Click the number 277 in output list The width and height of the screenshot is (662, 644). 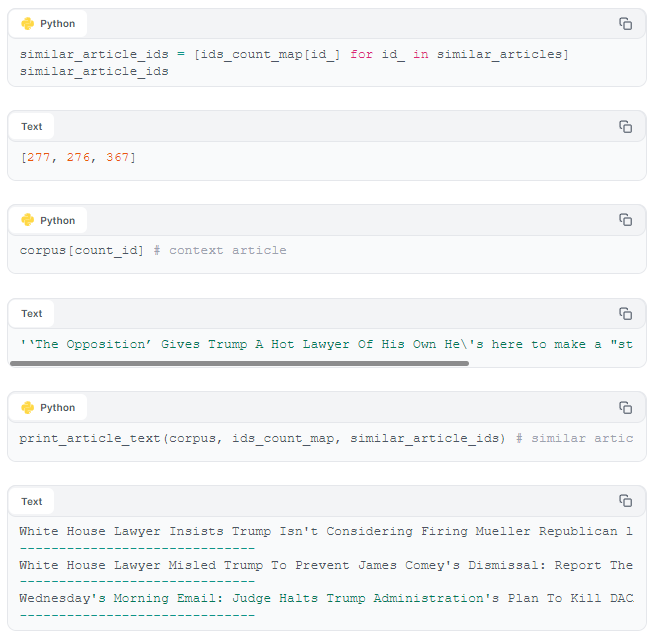coord(38,158)
